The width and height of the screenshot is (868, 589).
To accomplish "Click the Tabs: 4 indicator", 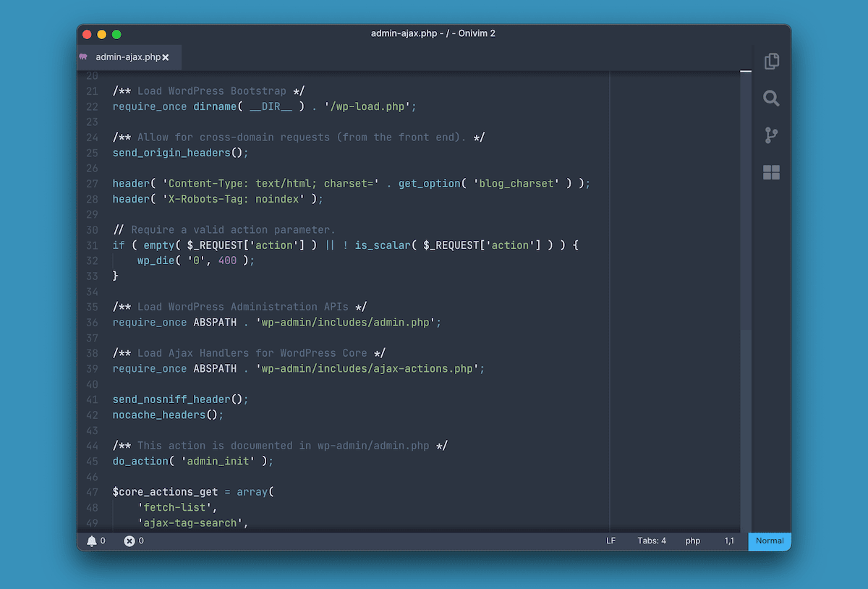I will point(652,541).
